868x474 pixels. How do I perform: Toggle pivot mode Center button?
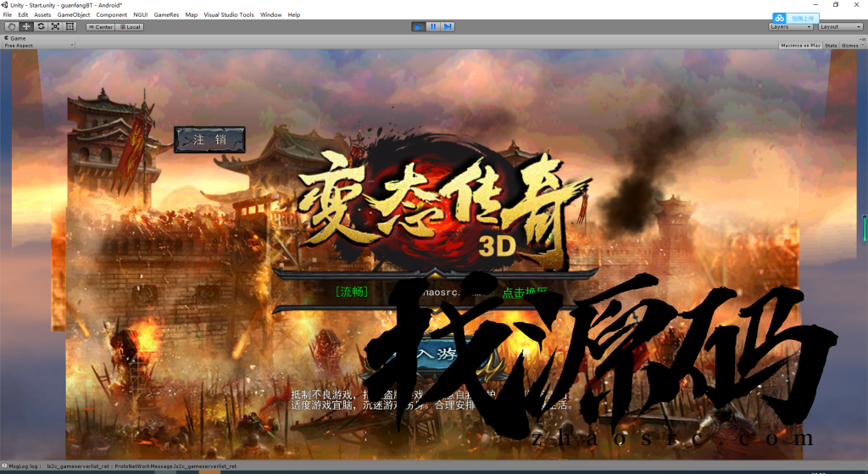101,26
